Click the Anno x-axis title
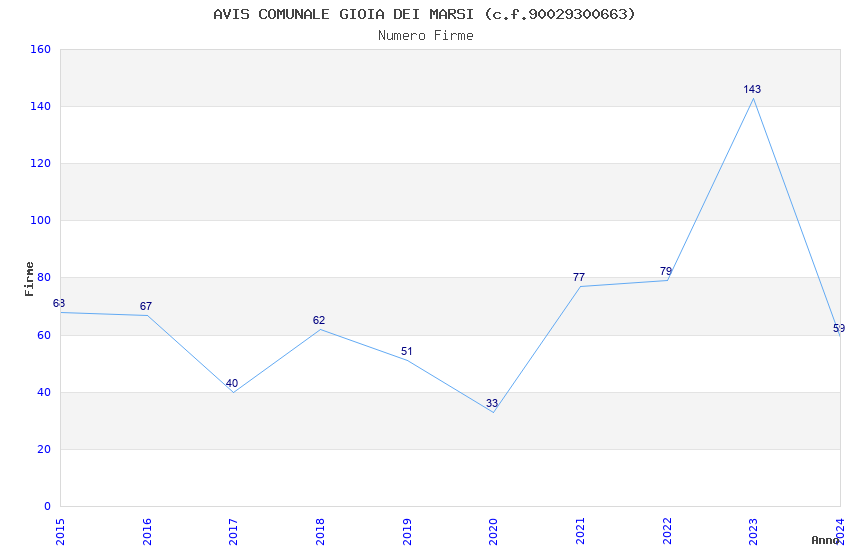Image resolution: width=850 pixels, height=550 pixels. pos(824,540)
